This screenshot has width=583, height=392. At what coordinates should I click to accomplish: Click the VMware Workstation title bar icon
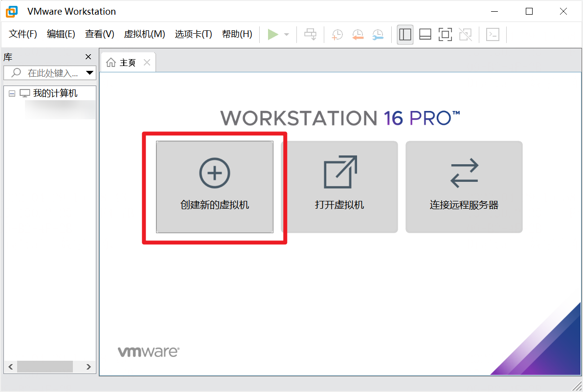pos(12,12)
